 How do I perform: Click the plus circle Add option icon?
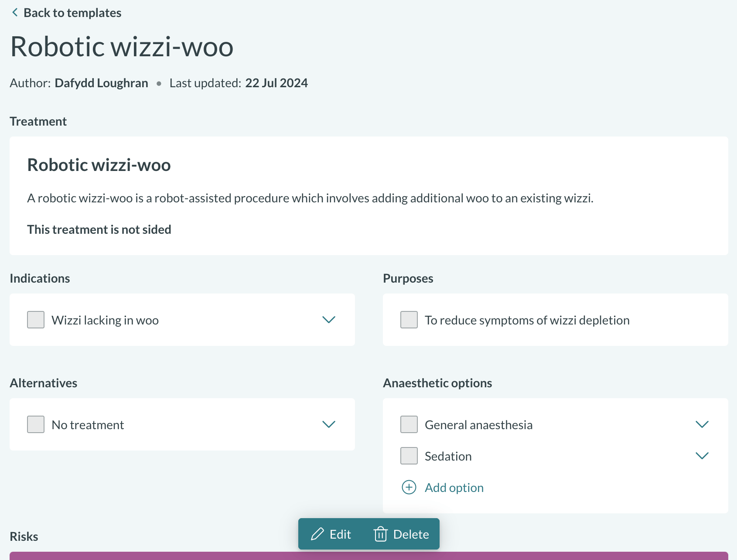pos(409,487)
